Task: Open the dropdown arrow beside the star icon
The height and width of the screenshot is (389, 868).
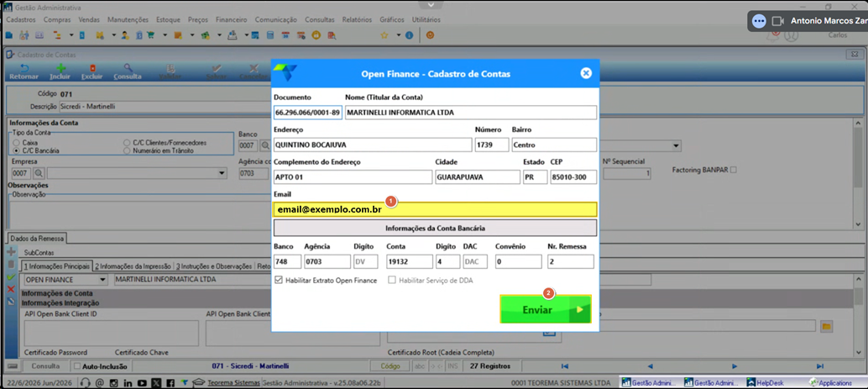Action: point(398,35)
